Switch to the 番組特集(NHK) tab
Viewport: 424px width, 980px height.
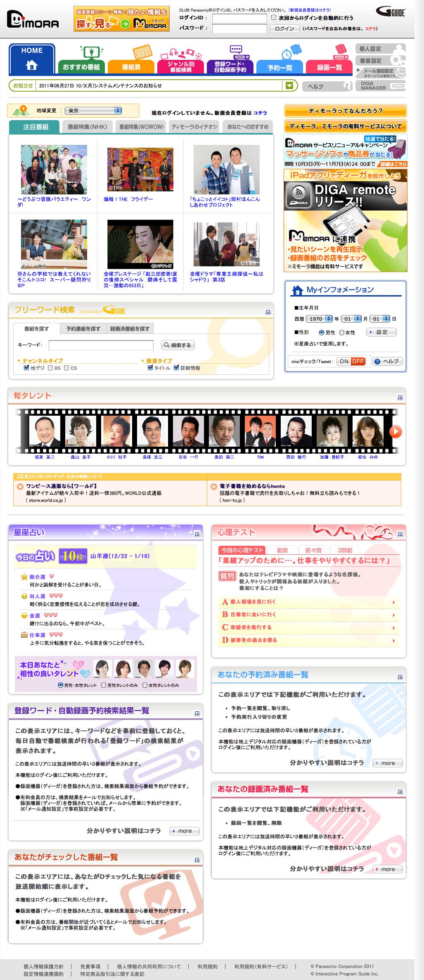point(87,127)
